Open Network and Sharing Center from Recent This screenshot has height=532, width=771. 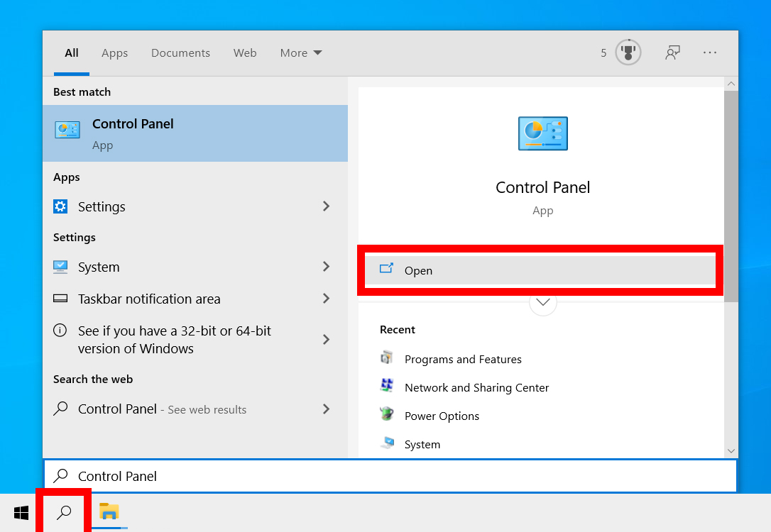(476, 387)
